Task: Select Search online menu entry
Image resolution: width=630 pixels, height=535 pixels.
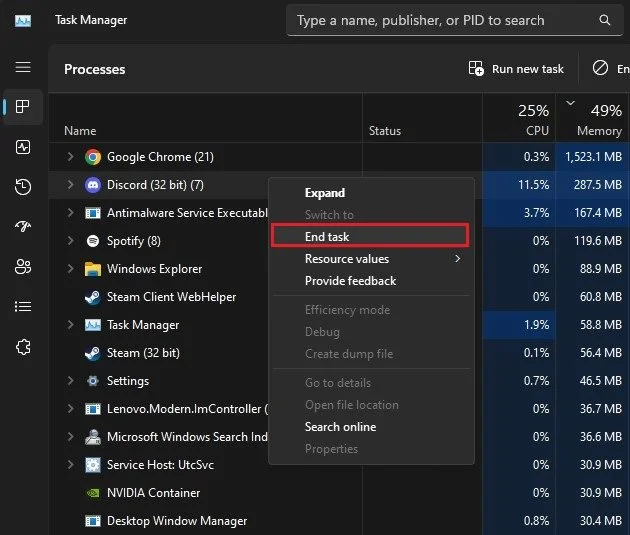Action: [x=370, y=427]
